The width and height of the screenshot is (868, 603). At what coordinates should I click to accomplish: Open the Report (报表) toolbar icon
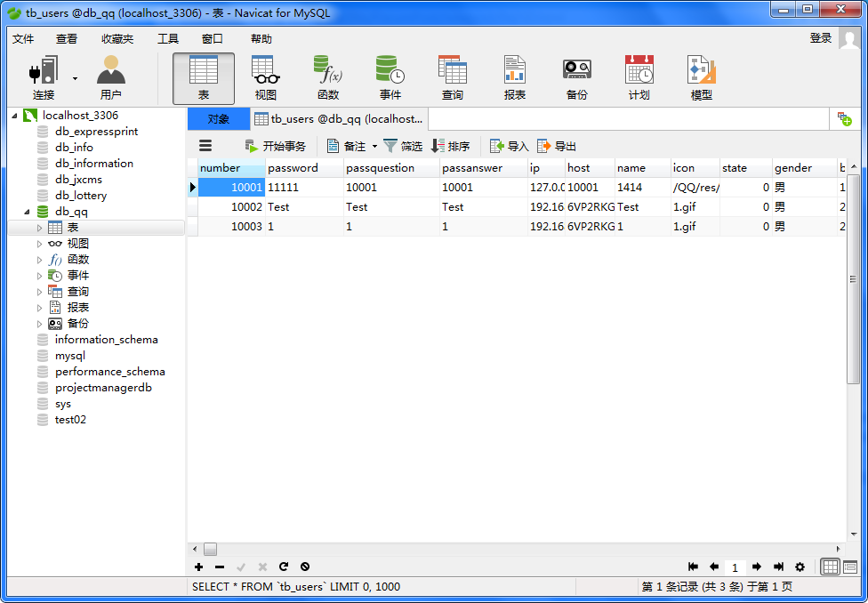[x=514, y=78]
